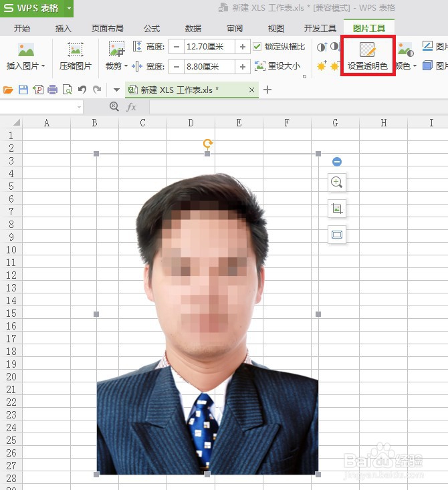Click the picture effects cube icon
Screen dimensions: 448x490
point(427,66)
